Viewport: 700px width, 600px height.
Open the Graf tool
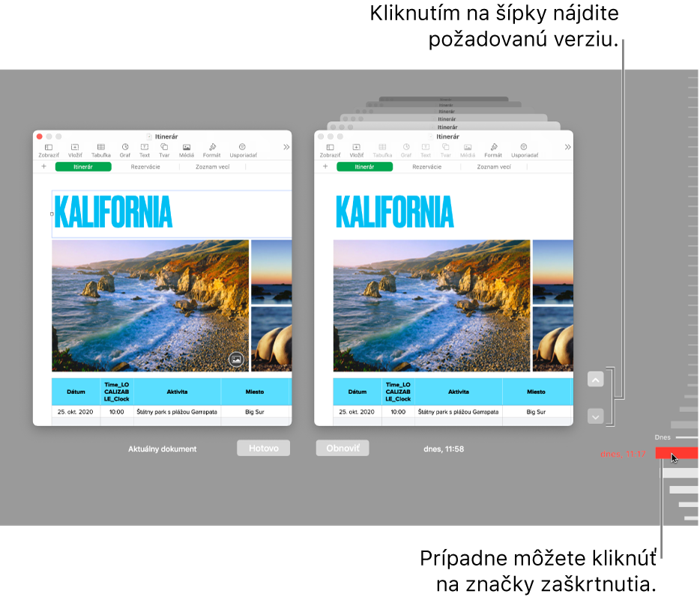tap(125, 148)
